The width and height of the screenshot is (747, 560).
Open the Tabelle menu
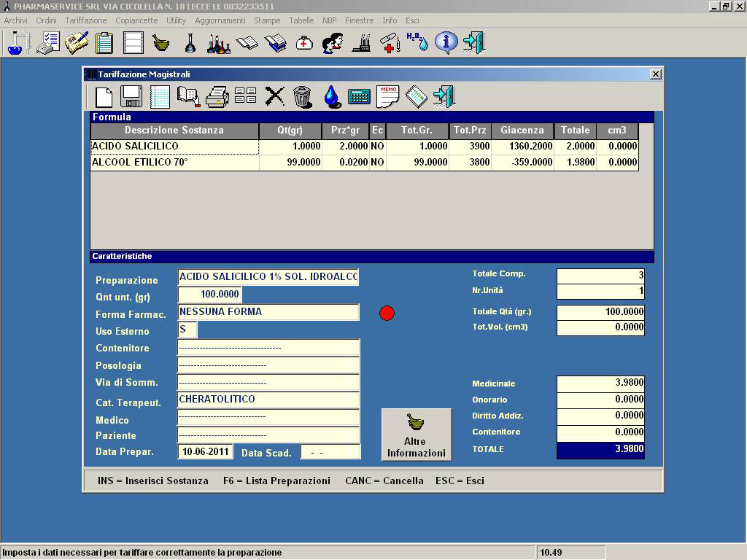pos(301,20)
